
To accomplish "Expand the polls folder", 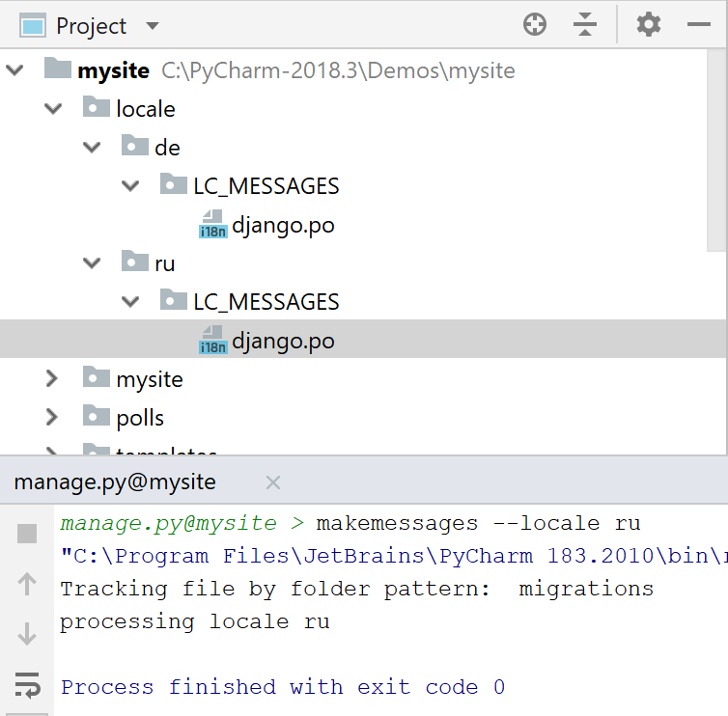I will [52, 418].
